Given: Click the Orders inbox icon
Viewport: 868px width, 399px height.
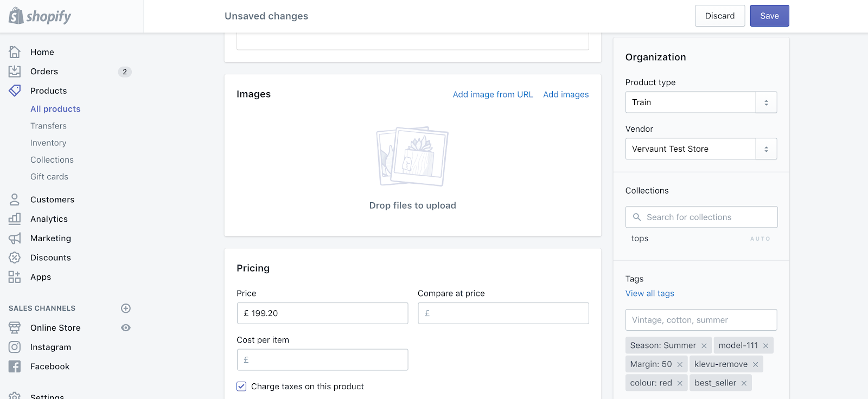Looking at the screenshot, I should pos(15,72).
